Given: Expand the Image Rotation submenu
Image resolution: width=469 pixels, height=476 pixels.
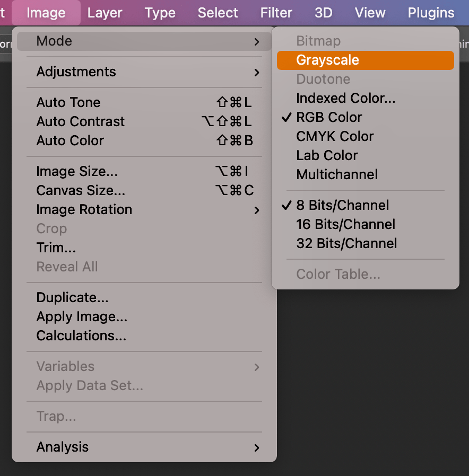Looking at the screenshot, I should click(84, 209).
